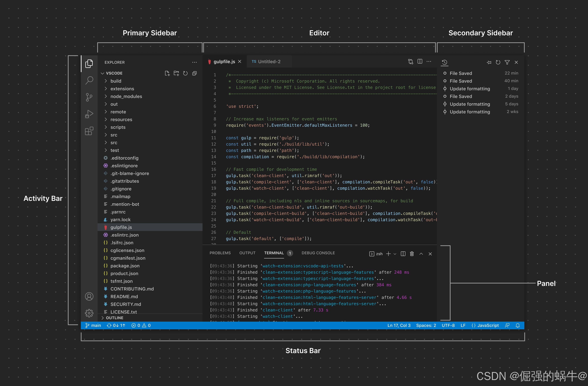The height and width of the screenshot is (386, 588).
Task: Click the main branch in status bar
Action: 93,325
